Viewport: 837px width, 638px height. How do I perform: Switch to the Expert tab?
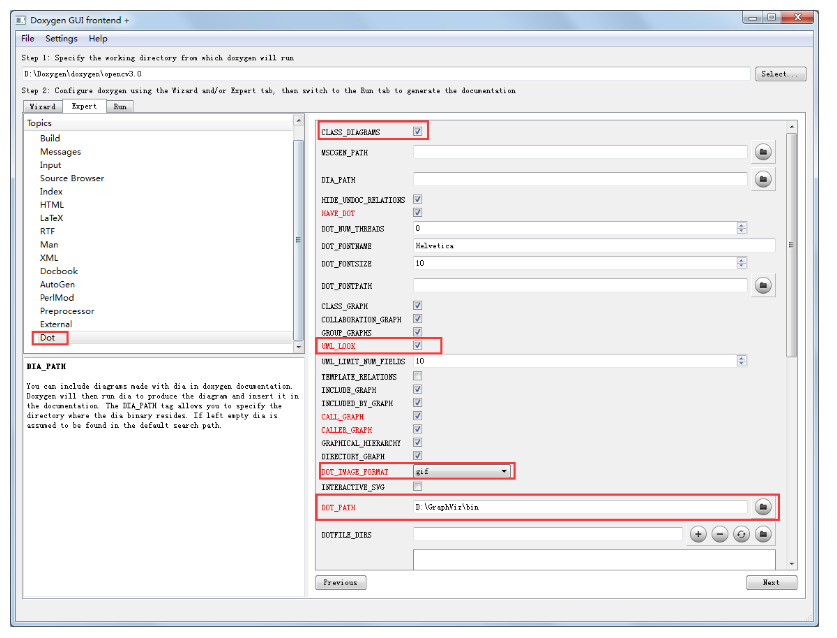84,106
